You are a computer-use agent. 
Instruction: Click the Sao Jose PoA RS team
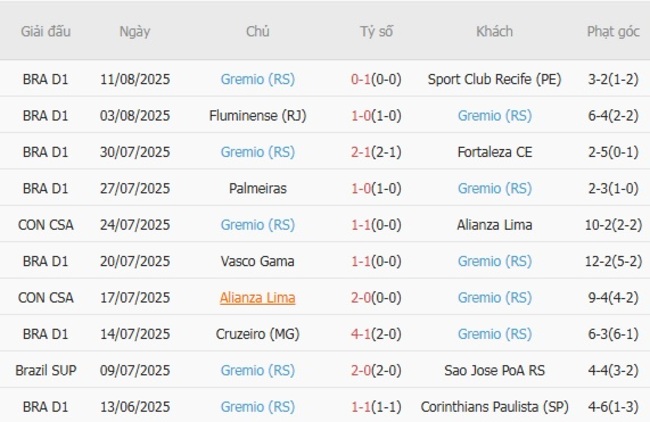tap(494, 371)
